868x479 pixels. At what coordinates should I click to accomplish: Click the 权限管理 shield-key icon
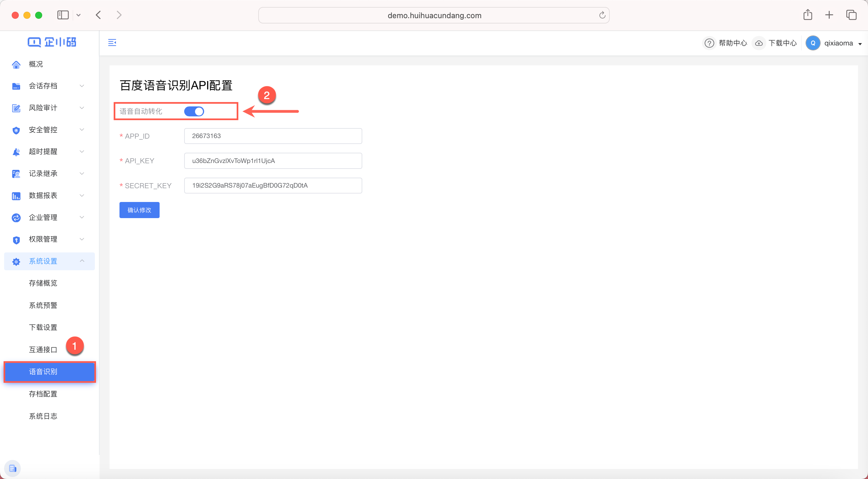pyautogui.click(x=16, y=240)
